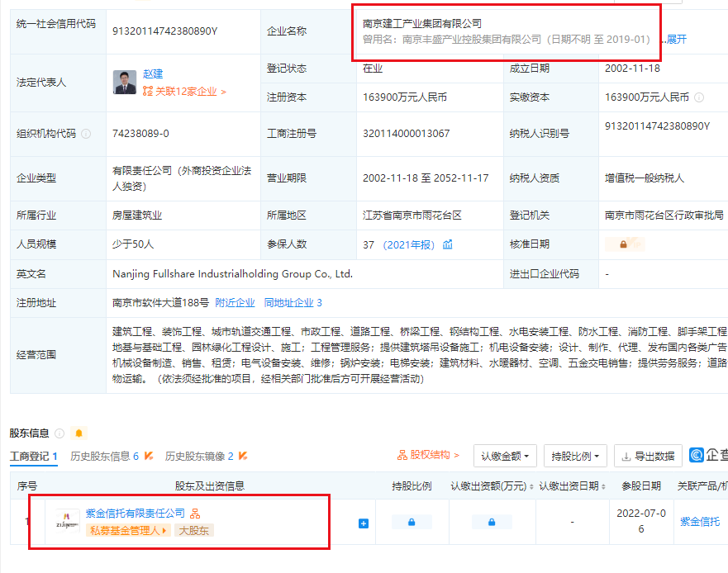728x573 pixels.
Task: Click the 历史股东镜像 VIP badge icon
Action: [243, 456]
